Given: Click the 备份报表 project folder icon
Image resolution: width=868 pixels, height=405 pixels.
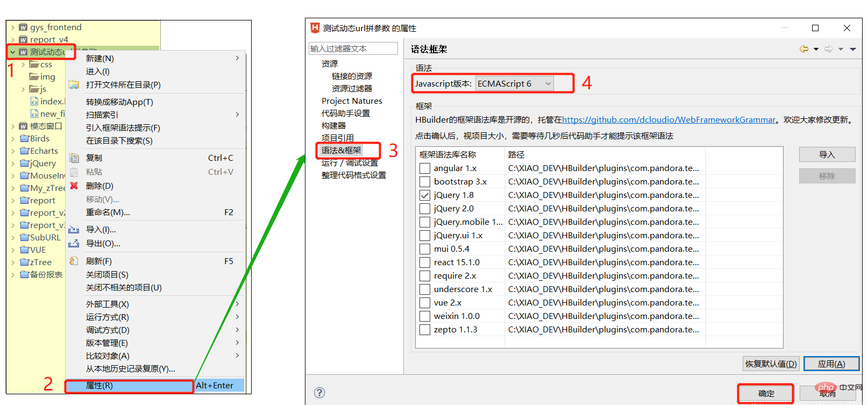Looking at the screenshot, I should click(x=24, y=275).
